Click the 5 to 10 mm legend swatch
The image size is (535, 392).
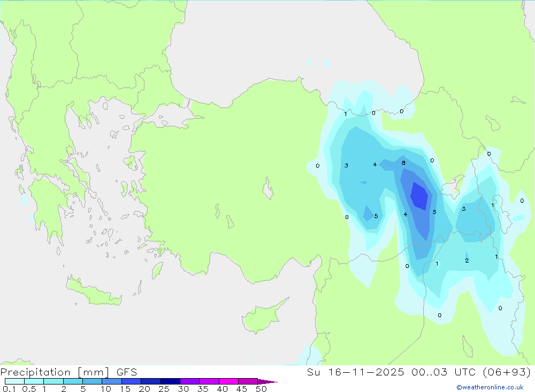pos(92,381)
